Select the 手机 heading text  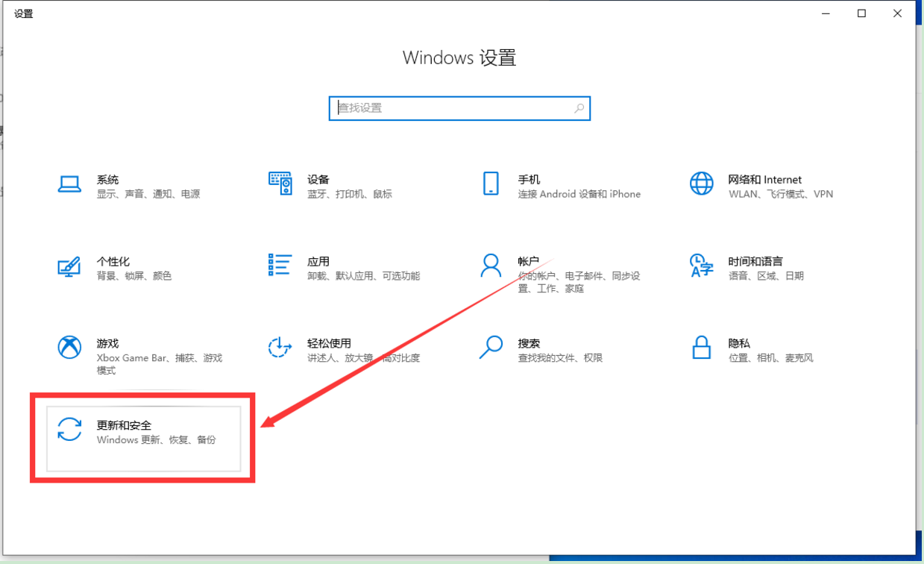coord(529,180)
